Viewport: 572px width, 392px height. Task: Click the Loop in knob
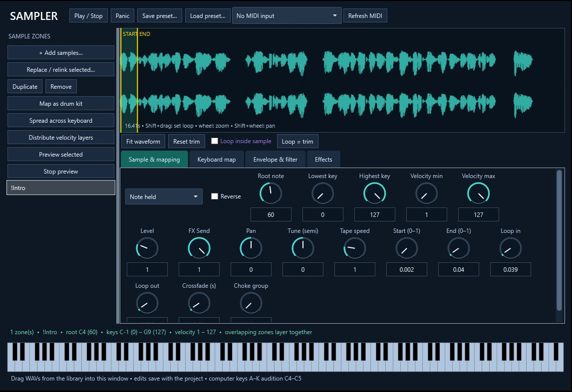click(510, 248)
